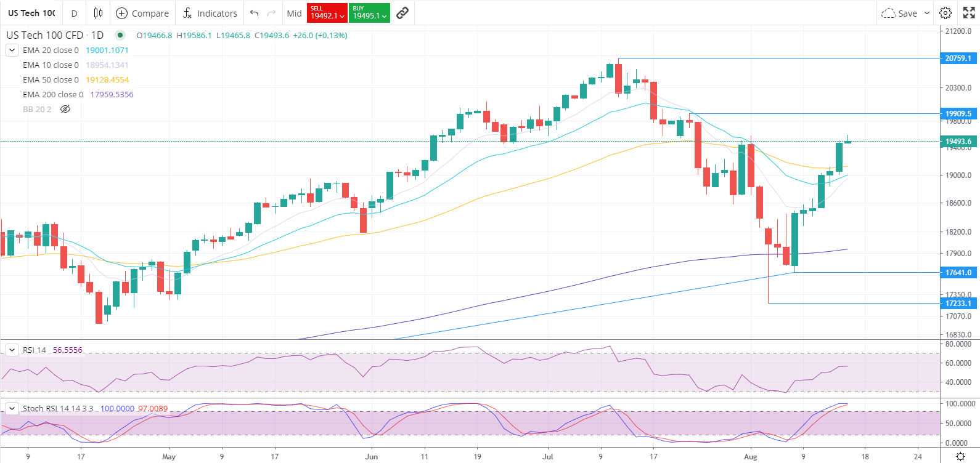Click the Save cloud button
Screen dimensions: 980x463
click(x=899, y=13)
